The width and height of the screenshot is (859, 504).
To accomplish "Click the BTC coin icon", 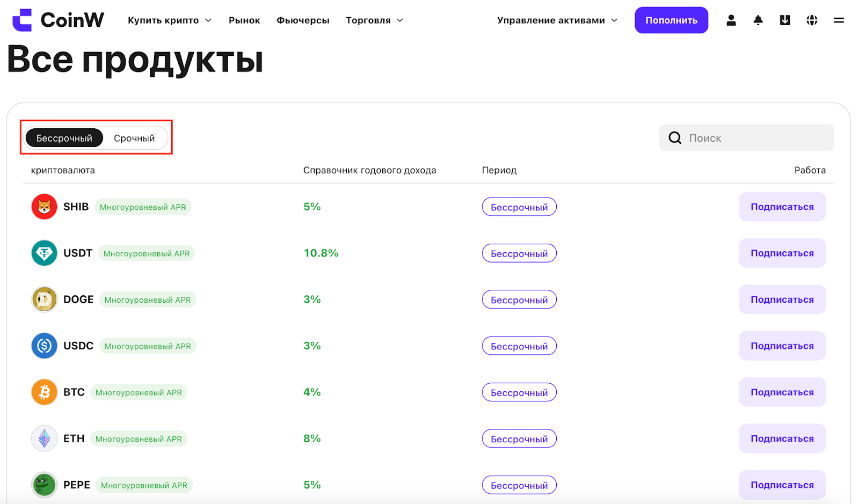I will tap(44, 392).
